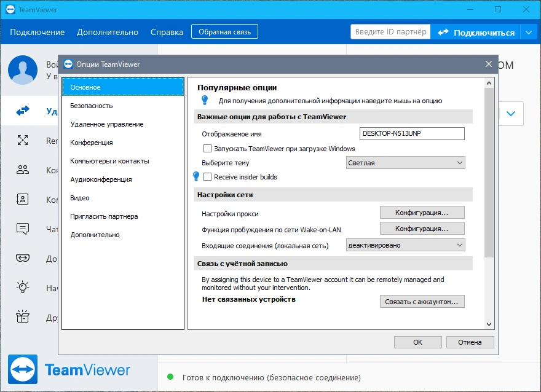Click the lightbulb getting-started sidebar icon
Viewport: 541px width, 392px height.
point(23,287)
